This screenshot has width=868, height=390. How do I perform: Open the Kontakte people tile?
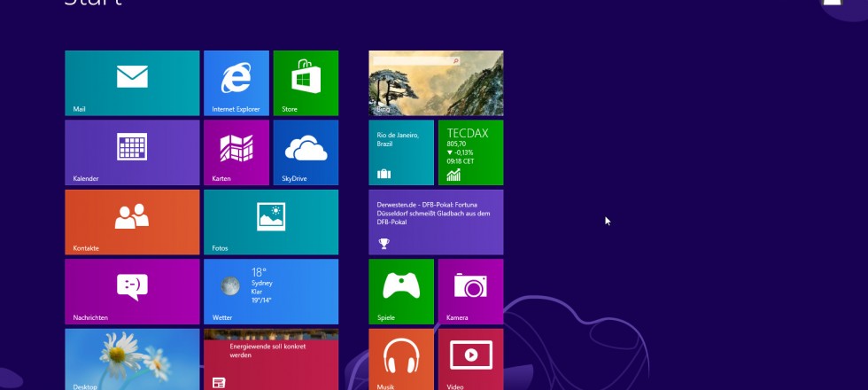pos(132,222)
